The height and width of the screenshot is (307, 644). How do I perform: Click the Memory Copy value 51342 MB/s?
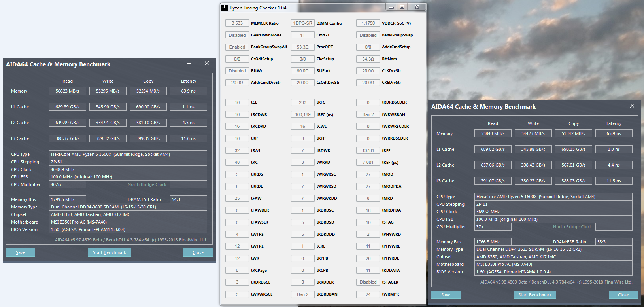tap(574, 133)
